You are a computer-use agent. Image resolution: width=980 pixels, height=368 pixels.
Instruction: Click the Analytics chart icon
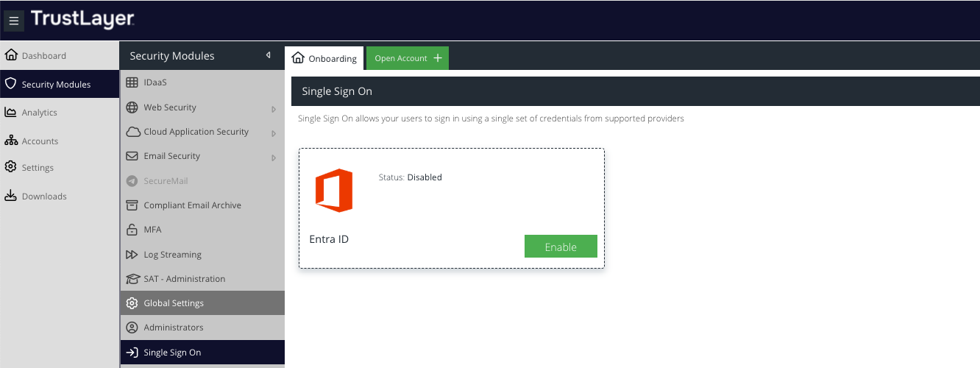(11, 112)
